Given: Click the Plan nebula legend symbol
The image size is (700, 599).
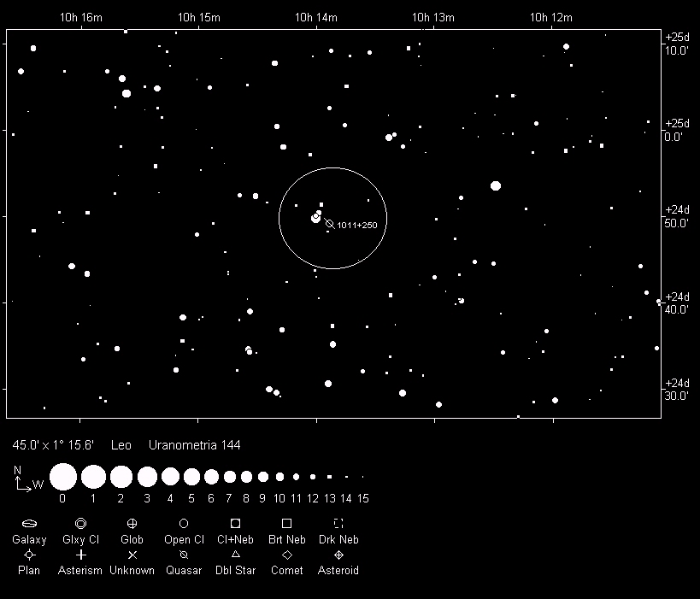Looking at the screenshot, I should tap(29, 555).
